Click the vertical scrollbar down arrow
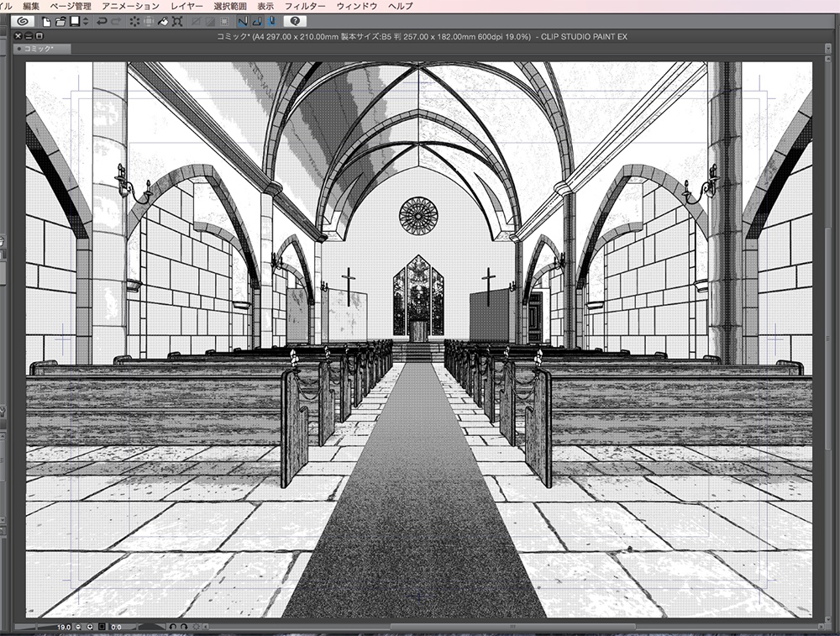Screen dimensions: 840x636 click(x=828, y=618)
